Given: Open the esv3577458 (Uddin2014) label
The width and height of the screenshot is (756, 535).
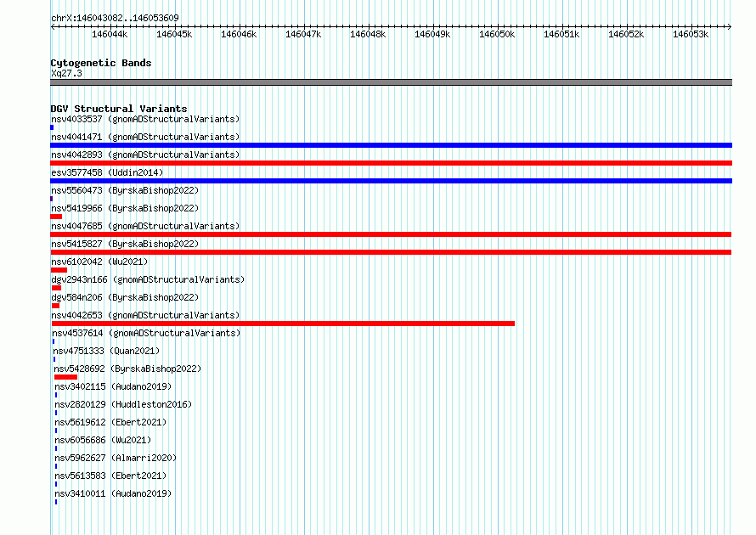Looking at the screenshot, I should pyautogui.click(x=107, y=172).
